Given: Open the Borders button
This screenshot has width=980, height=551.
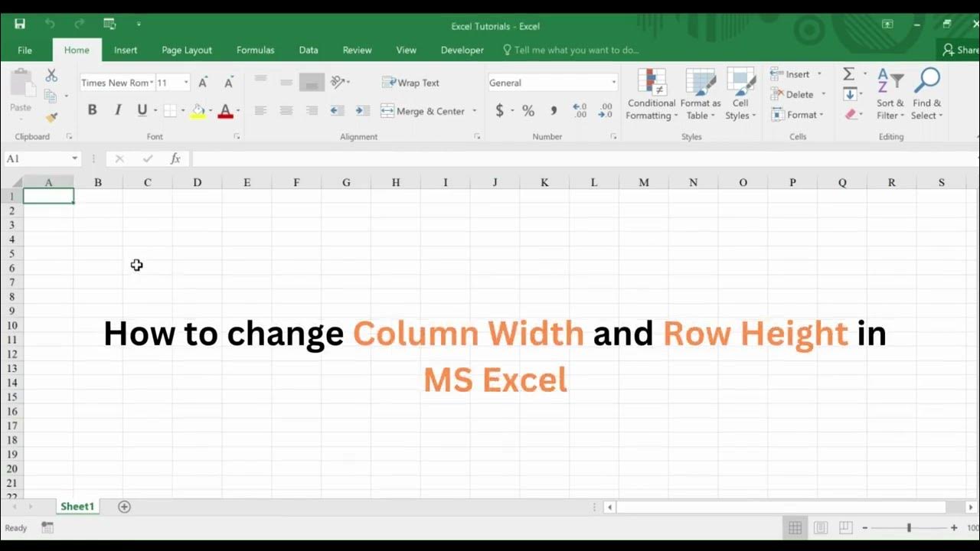Looking at the screenshot, I should [170, 110].
